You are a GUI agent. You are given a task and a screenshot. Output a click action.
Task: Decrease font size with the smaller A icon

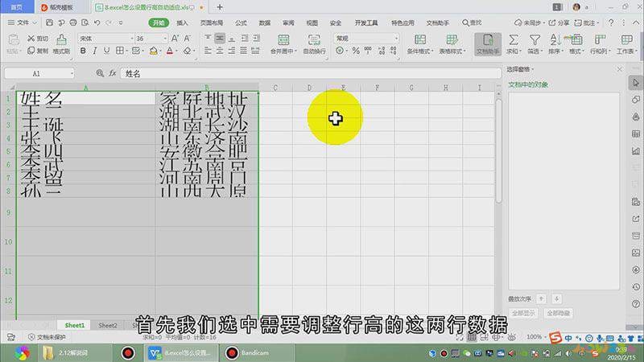click(x=187, y=38)
